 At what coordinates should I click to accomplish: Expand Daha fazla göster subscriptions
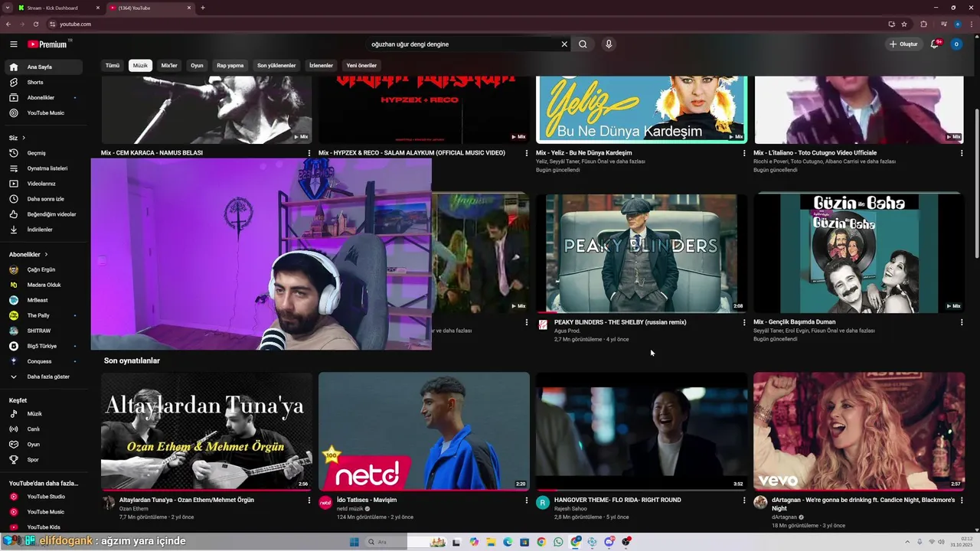(44, 377)
